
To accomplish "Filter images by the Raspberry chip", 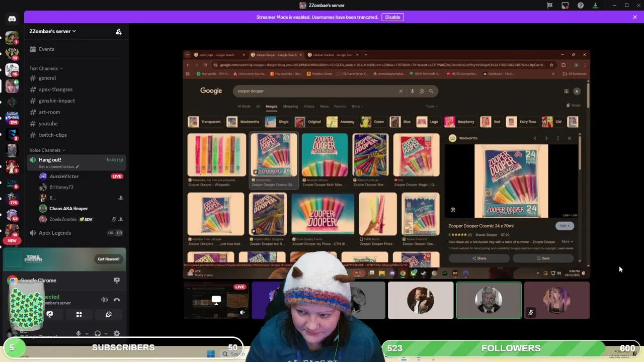I will coord(459,122).
